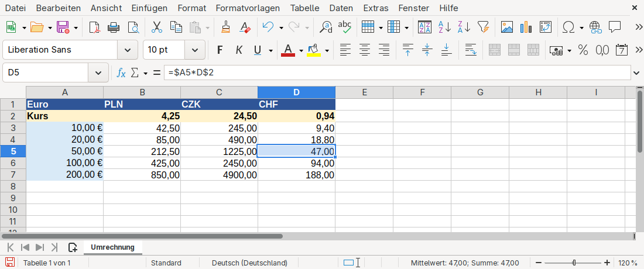Click the save document icon
644x269 pixels.
63,27
